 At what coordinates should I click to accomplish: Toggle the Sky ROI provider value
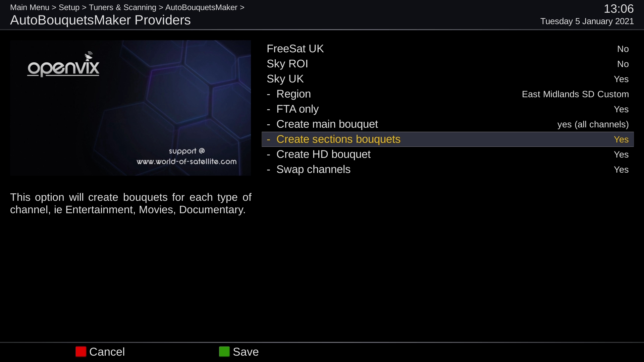[x=623, y=64]
